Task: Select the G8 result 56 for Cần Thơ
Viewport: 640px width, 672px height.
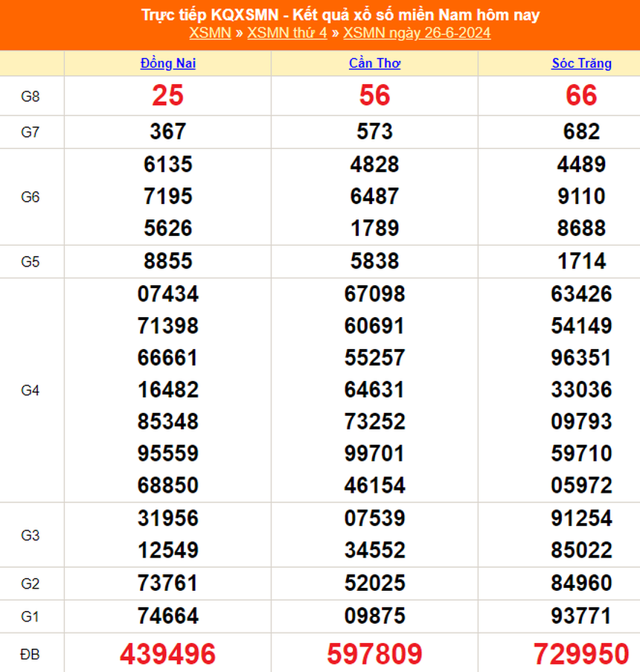Action: [374, 95]
